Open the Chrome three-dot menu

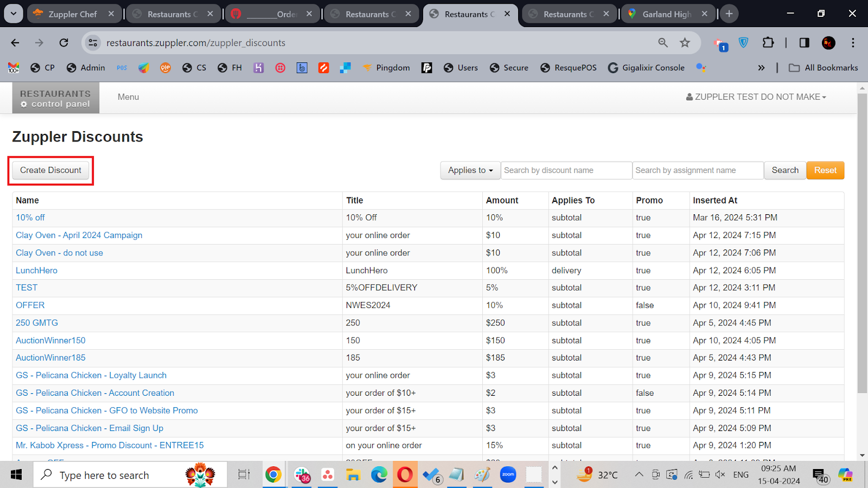point(853,43)
